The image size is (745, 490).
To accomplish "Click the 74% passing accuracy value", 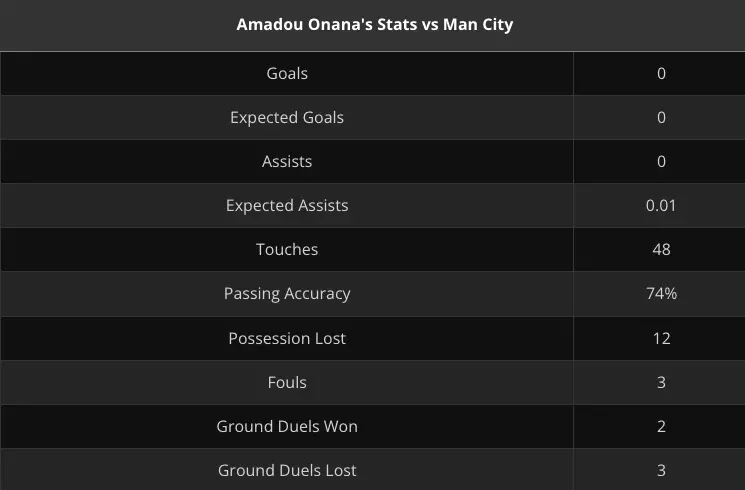I will click(x=661, y=293).
